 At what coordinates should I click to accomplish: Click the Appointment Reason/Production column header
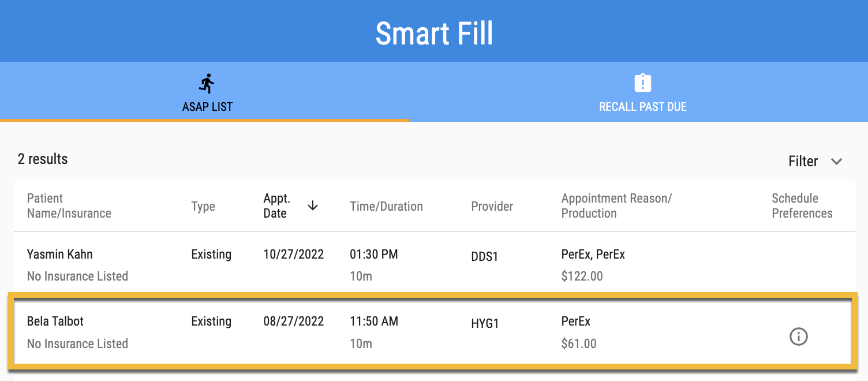pyautogui.click(x=616, y=206)
